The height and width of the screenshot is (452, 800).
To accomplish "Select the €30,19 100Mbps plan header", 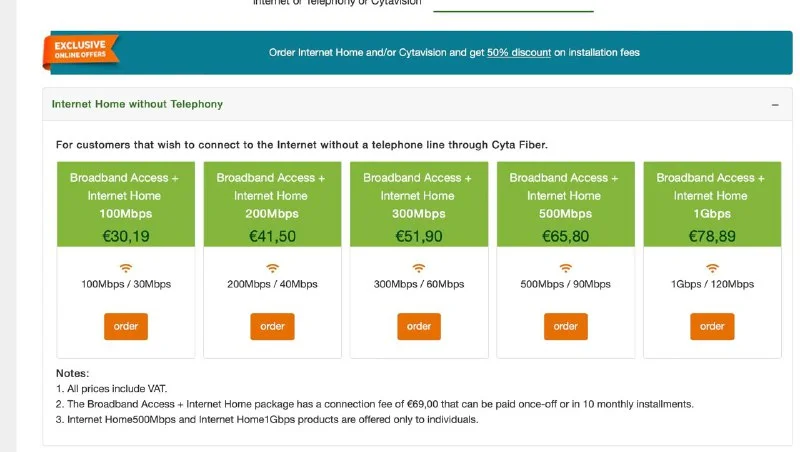I will 126,207.
